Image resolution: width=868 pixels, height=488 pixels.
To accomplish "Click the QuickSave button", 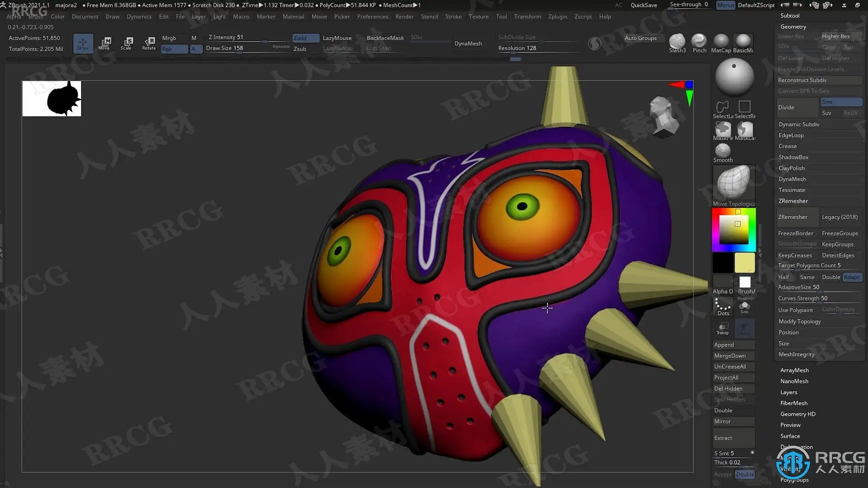I will point(644,5).
